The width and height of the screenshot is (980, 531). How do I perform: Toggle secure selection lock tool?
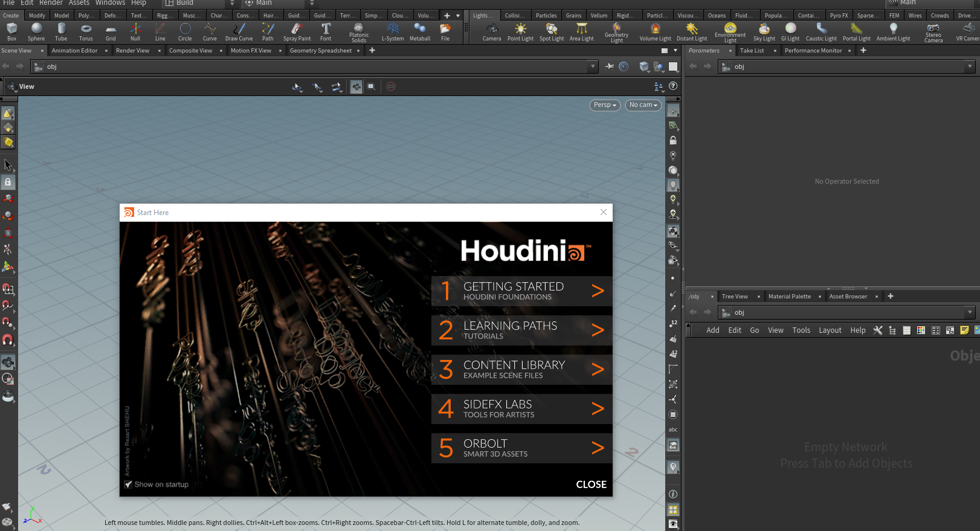[8, 182]
